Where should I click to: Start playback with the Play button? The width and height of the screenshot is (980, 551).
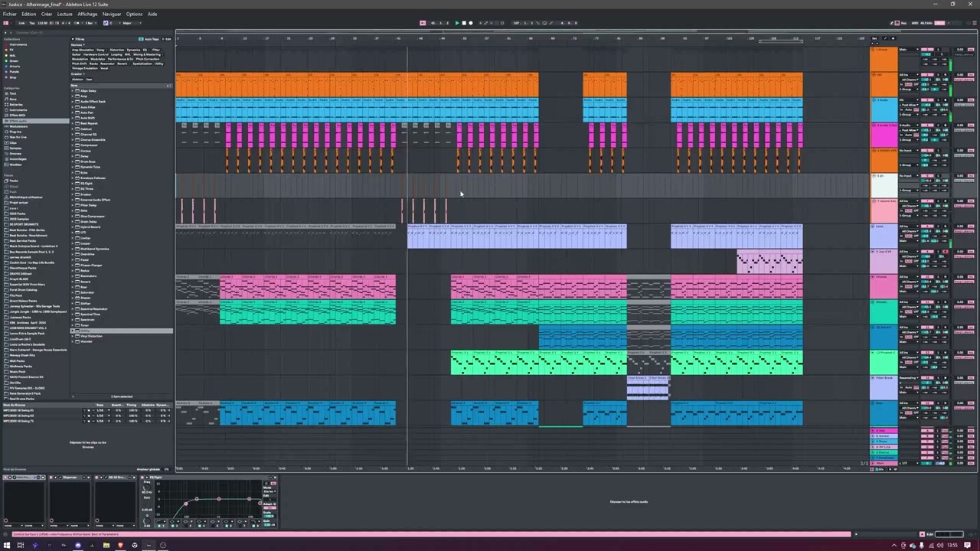(x=457, y=23)
